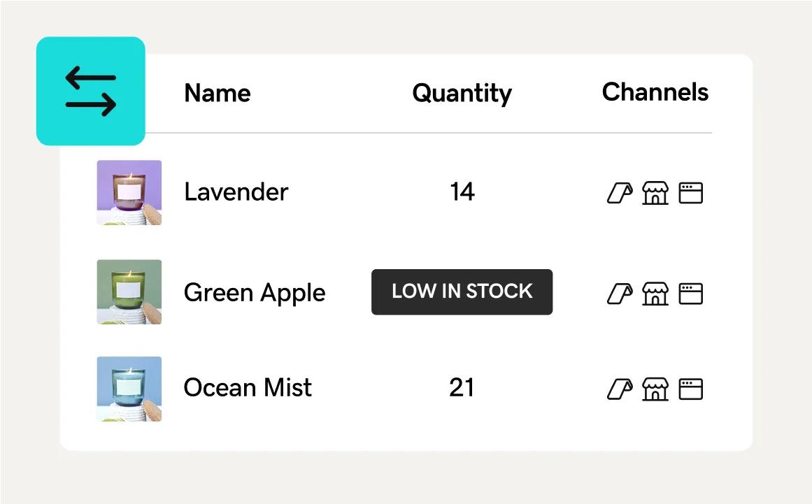Viewport: 812px width, 504px height.
Task: Click the teal sync arrows icon
Action: click(x=91, y=91)
